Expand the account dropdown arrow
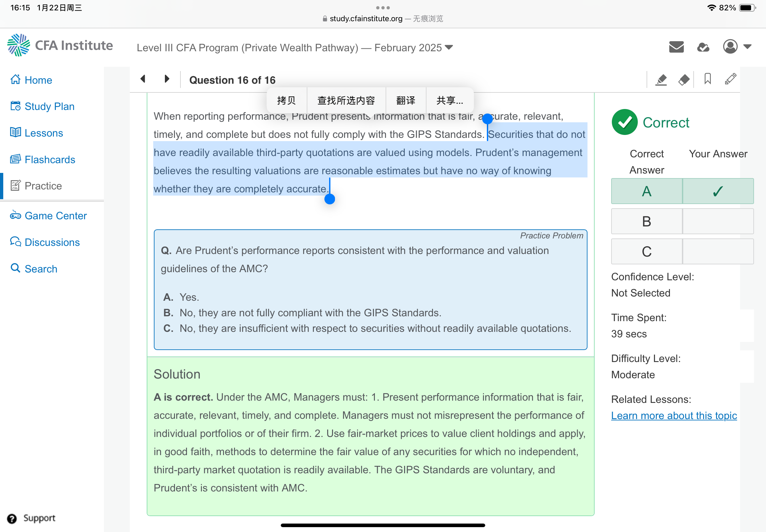This screenshot has height=532, width=766. click(747, 47)
